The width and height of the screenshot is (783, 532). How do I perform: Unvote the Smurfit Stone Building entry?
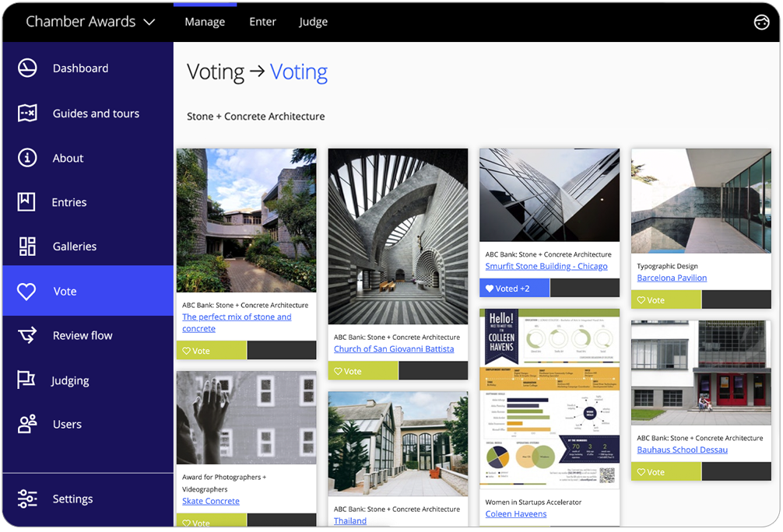(514, 287)
